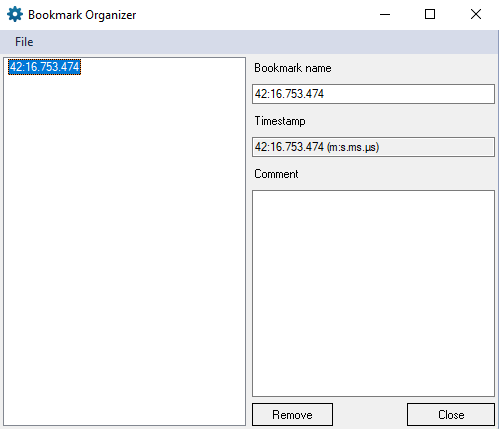The image size is (499, 429).
Task: Click the Close button at bottom right
Action: 451,415
